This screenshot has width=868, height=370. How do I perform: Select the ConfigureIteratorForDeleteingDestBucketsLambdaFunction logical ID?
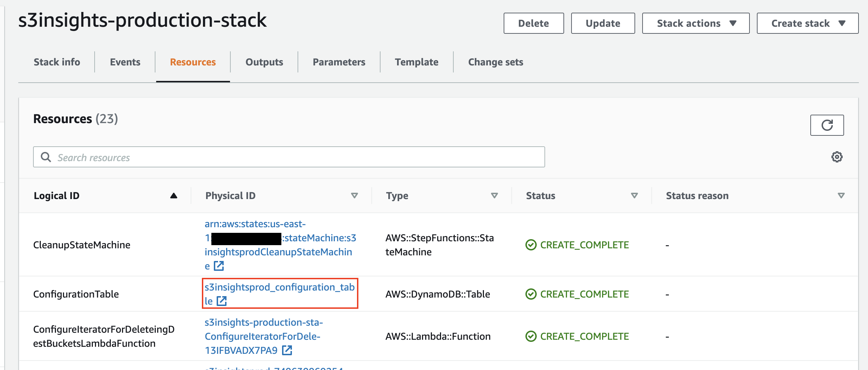[104, 336]
